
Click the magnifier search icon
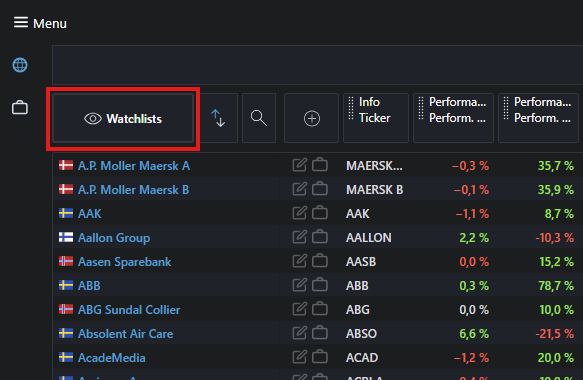coord(259,118)
